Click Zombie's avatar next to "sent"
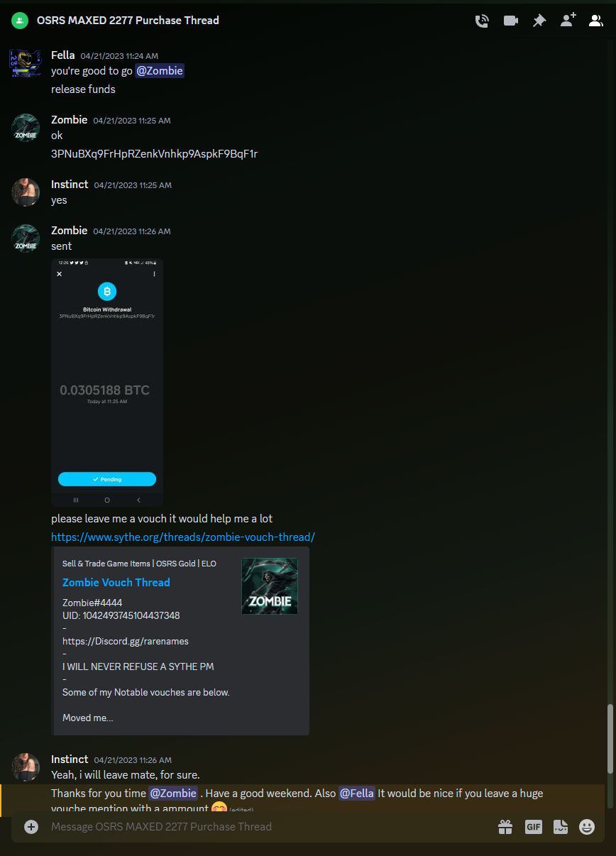The image size is (616, 856). [26, 238]
